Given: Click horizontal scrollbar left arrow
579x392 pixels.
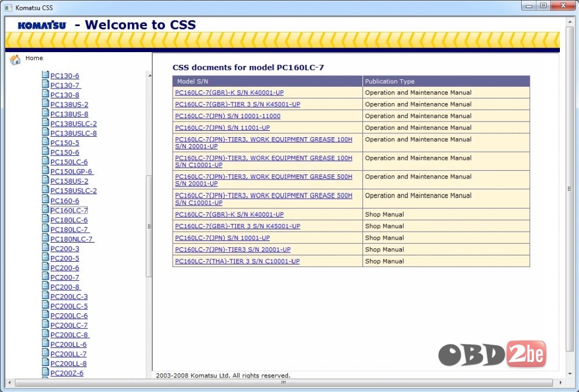Looking at the screenshot, I should point(10,383).
